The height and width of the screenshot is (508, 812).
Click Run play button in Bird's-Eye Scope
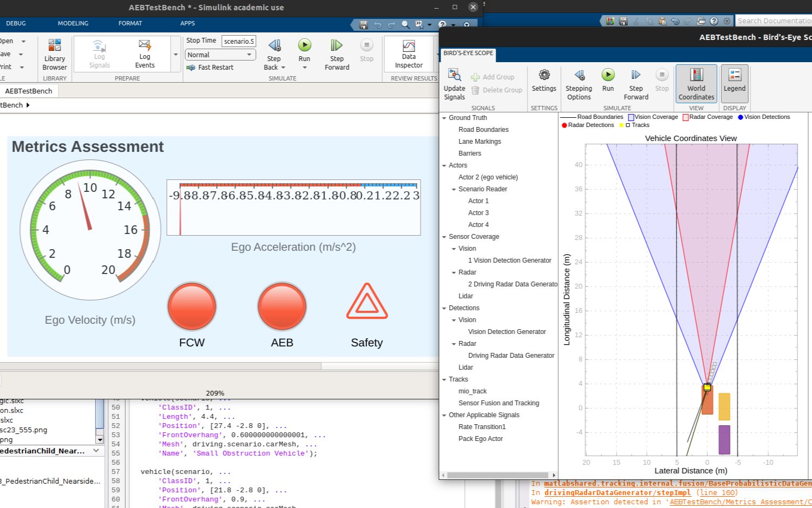click(x=608, y=75)
